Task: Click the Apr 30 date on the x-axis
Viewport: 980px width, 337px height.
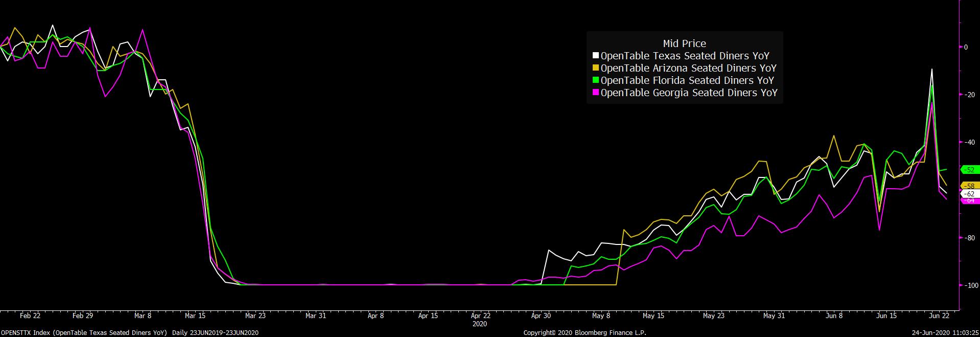Action: pos(541,316)
